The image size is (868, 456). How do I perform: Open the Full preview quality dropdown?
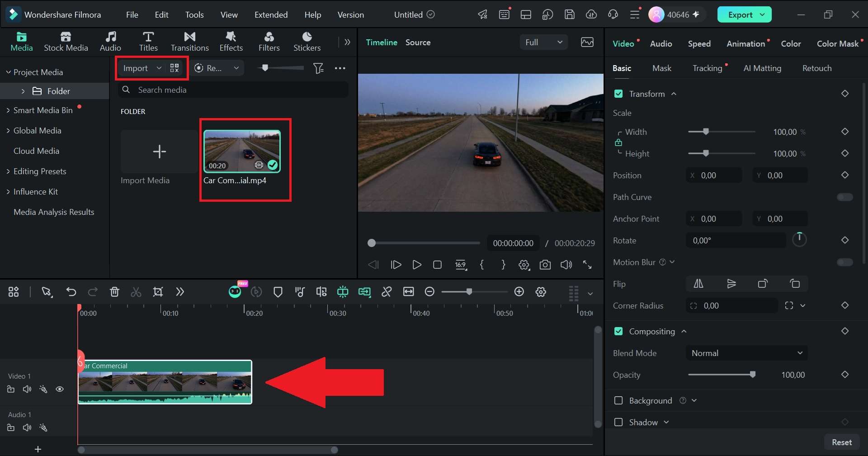(x=544, y=42)
